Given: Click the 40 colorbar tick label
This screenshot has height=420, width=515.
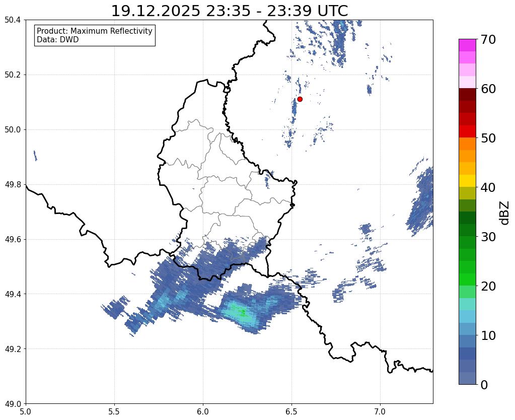Looking at the screenshot, I should click(488, 187).
